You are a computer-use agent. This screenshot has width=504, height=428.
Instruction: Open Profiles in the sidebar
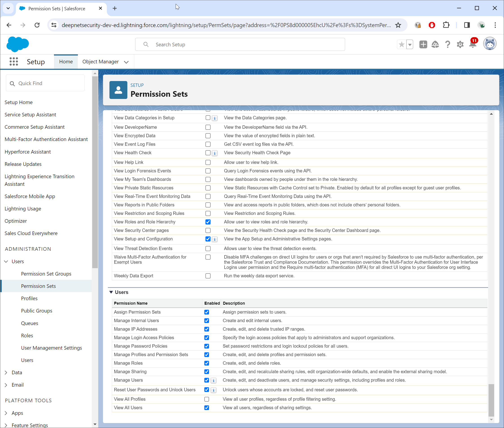pos(29,298)
